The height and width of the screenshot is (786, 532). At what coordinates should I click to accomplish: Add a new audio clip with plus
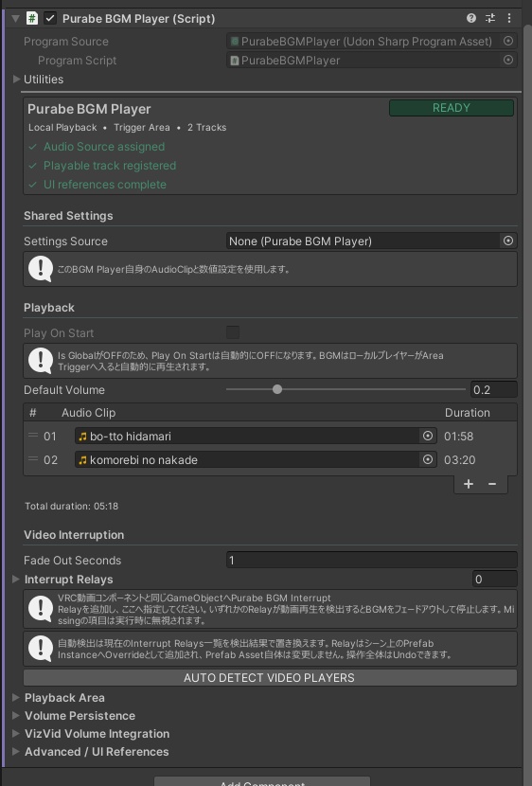coord(469,484)
